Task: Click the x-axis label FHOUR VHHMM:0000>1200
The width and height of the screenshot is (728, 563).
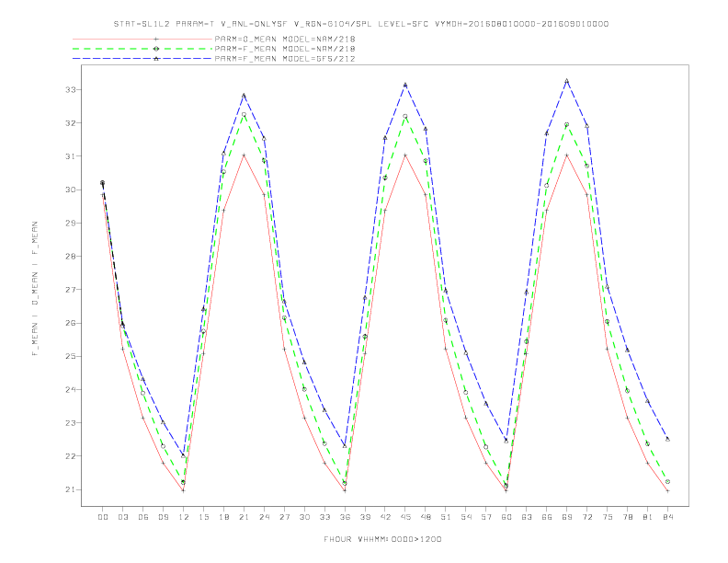Action: point(382,539)
